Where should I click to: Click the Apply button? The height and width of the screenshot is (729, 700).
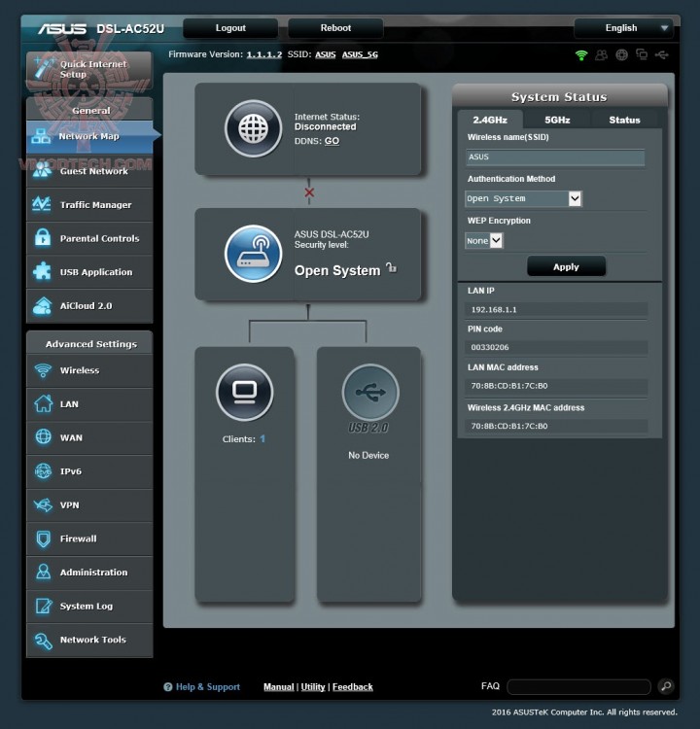pyautogui.click(x=566, y=267)
